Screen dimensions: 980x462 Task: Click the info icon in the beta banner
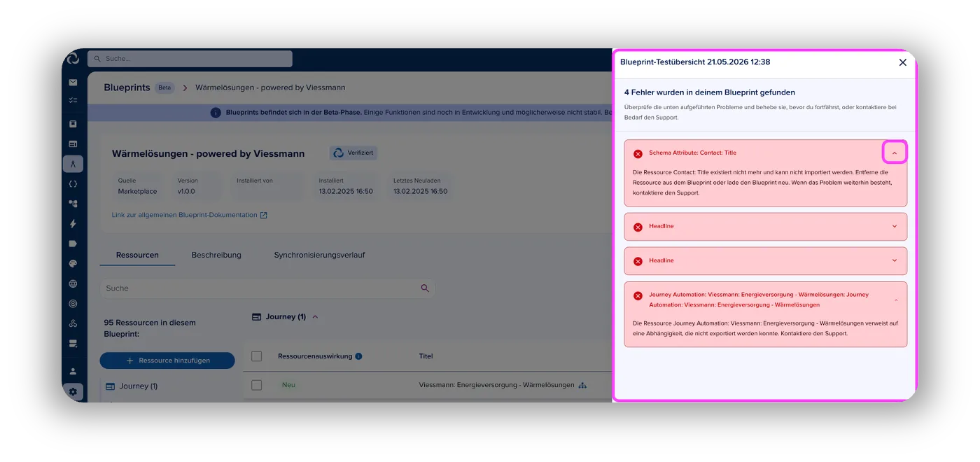[216, 113]
